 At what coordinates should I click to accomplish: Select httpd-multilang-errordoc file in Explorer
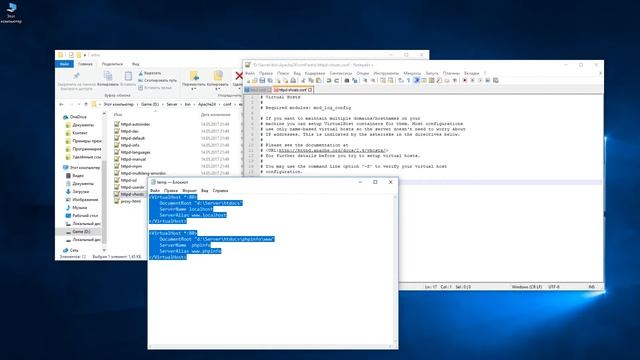pos(140,173)
